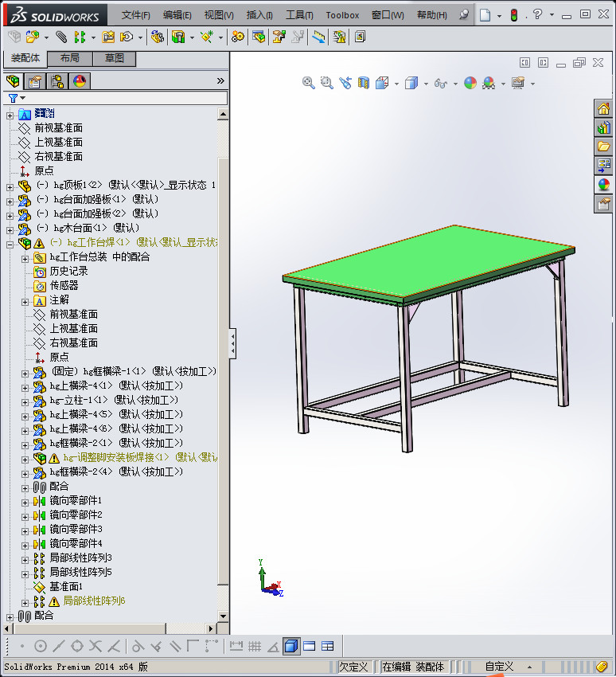Click the New document icon in title bar
This screenshot has width=616, height=677.
[485, 16]
